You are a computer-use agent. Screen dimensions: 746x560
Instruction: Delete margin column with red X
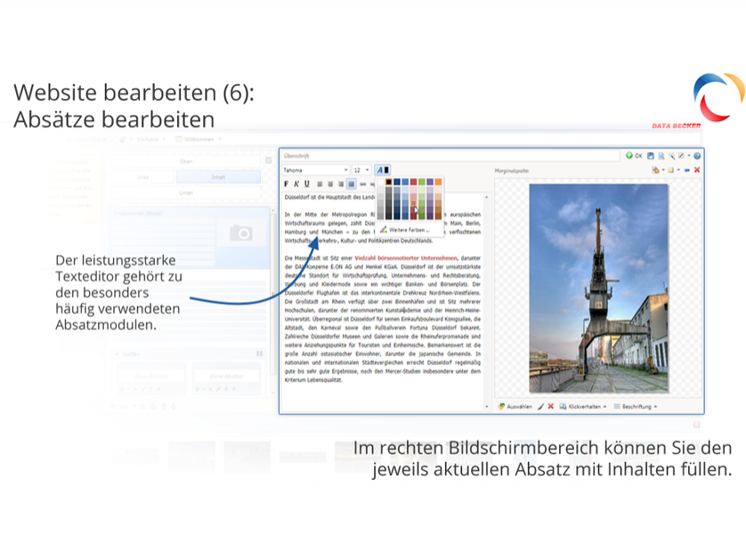[x=697, y=170]
